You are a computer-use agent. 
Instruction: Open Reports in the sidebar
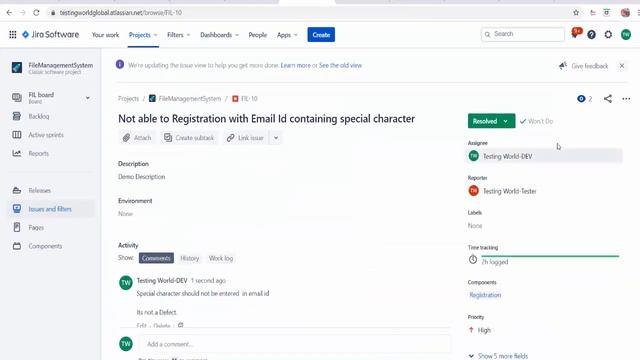click(x=51, y=153)
